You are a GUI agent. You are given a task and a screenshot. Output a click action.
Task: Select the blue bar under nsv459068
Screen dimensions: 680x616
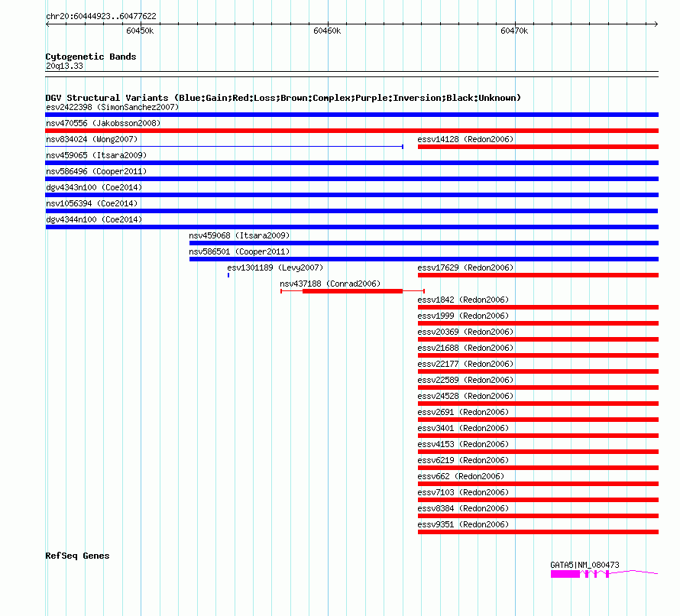[x=424, y=243]
